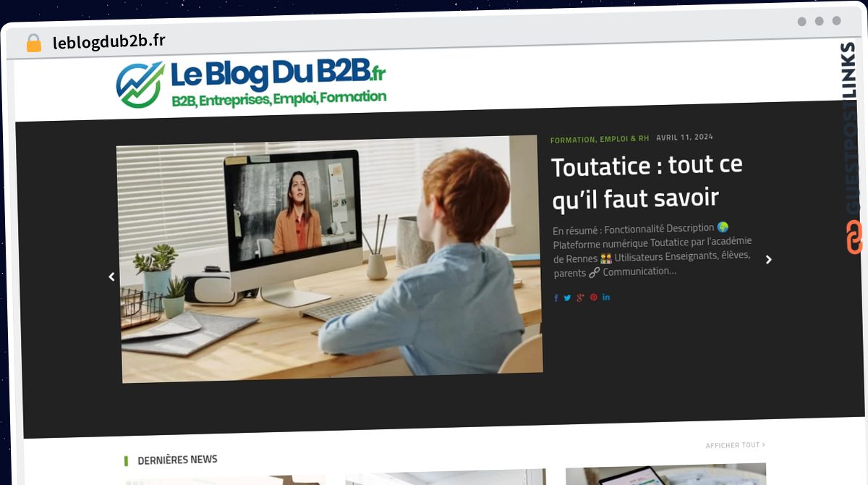The height and width of the screenshot is (485, 868).
Task: Share article on LinkedIn icon
Action: tap(606, 297)
